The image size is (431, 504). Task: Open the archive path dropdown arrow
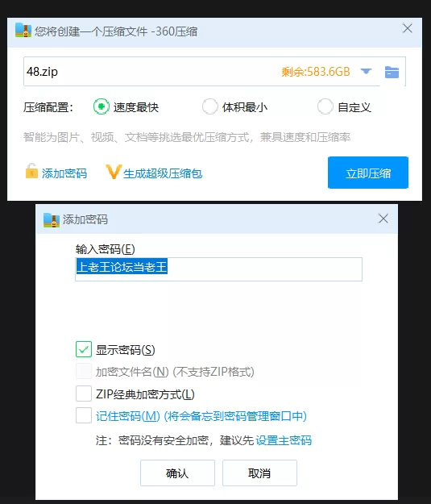366,71
